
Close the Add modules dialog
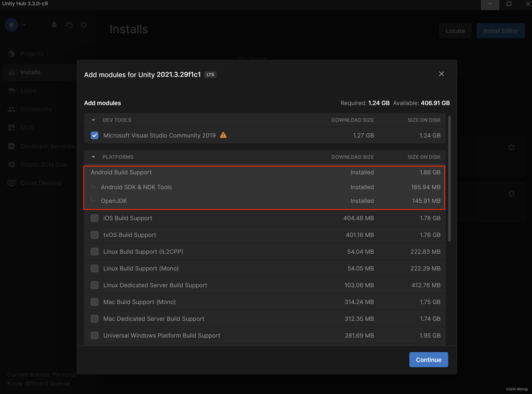441,74
